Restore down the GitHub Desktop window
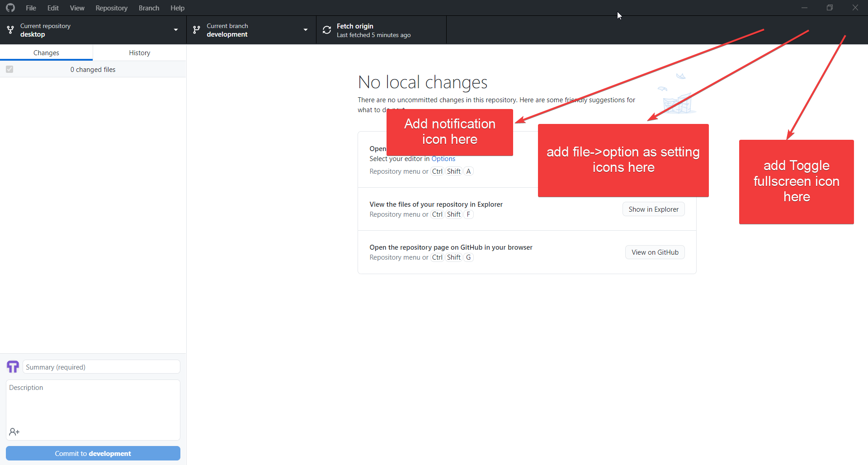The height and width of the screenshot is (465, 868). (x=830, y=8)
